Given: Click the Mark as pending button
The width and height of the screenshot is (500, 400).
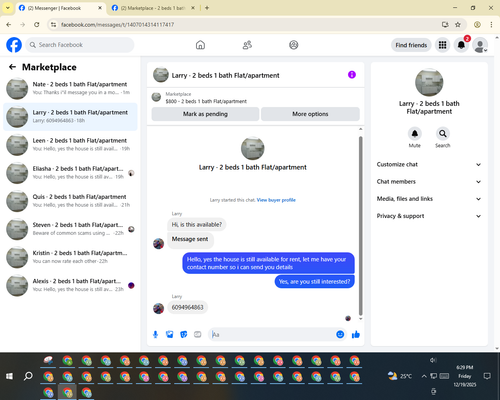Looking at the screenshot, I should (205, 114).
